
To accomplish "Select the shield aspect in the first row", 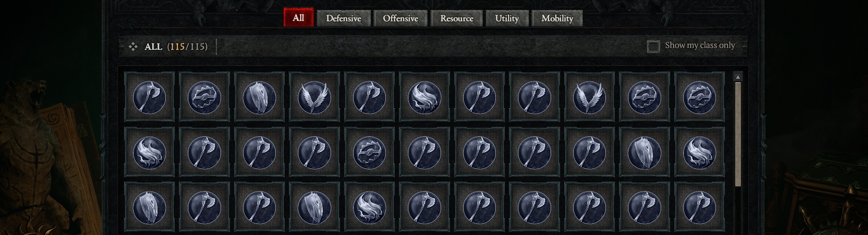I will pyautogui.click(x=259, y=97).
